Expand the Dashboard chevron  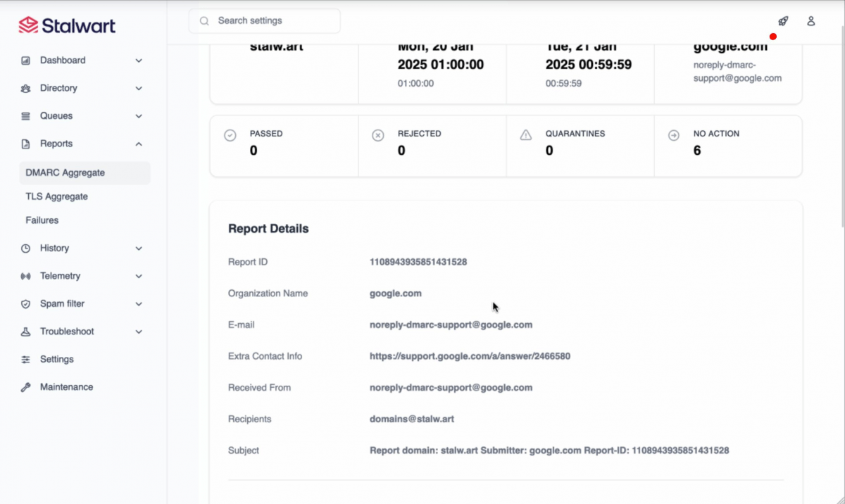(139, 61)
